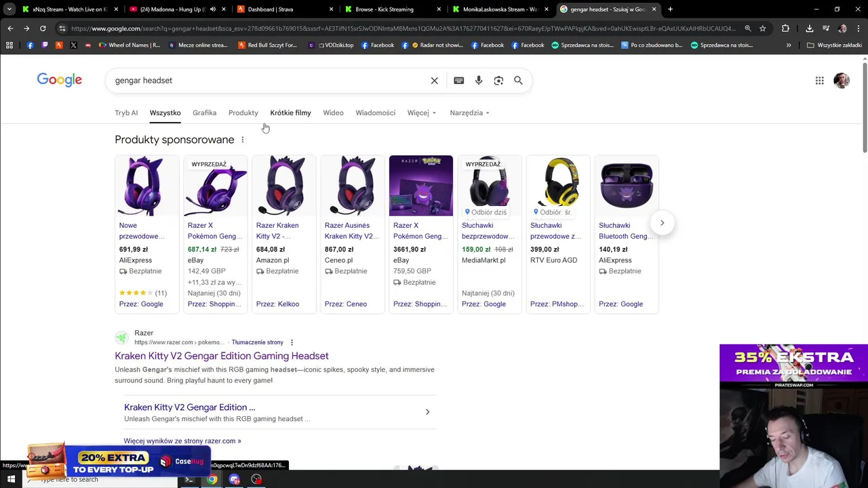Open the tab search dropdown arrow
The width and height of the screenshot is (868, 488).
coord(9,9)
